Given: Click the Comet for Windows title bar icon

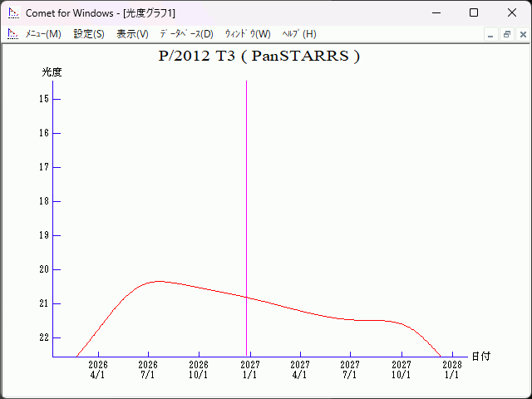Looking at the screenshot, I should (x=13, y=13).
